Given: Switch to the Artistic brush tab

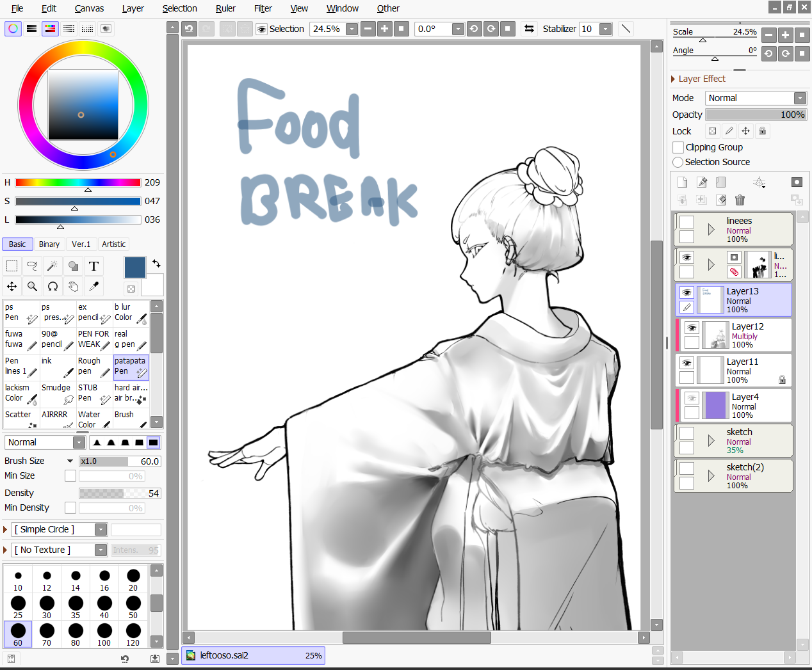Looking at the screenshot, I should click(113, 244).
